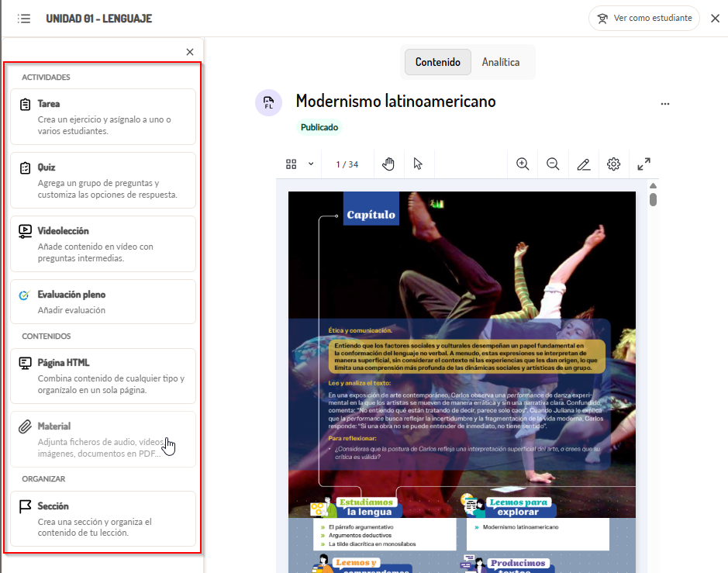Select the hand pan tool
Screen dimensions: 728x573
pos(388,164)
